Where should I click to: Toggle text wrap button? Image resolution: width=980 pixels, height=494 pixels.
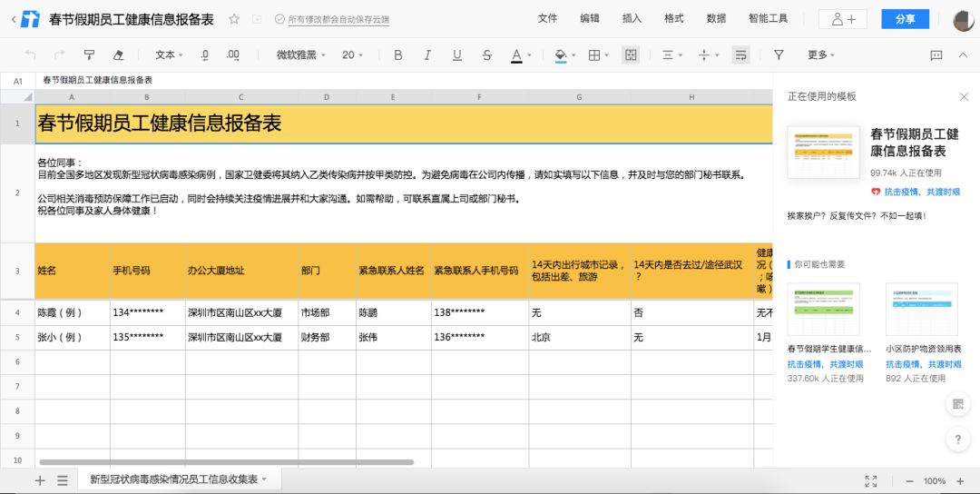740,55
